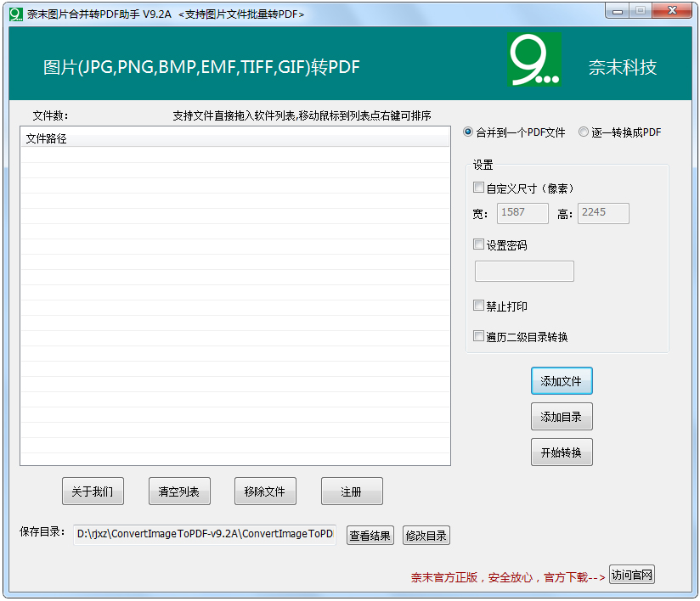Click the height field showing 2245

[603, 213]
